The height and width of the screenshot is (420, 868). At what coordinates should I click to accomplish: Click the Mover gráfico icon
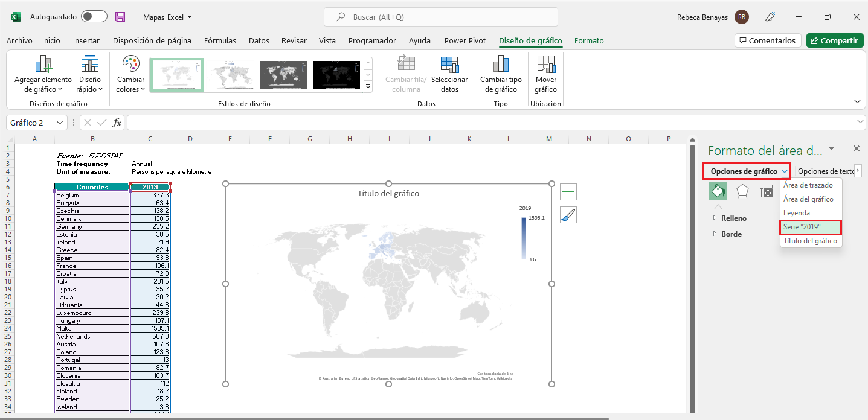coord(545,65)
